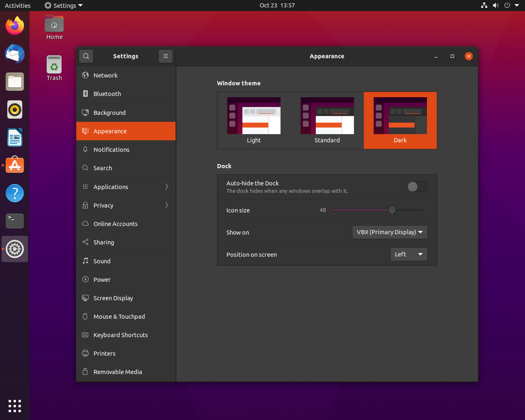Open the system menu arrow in top bar
This screenshot has width=525, height=420.
pyautogui.click(x=517, y=5)
